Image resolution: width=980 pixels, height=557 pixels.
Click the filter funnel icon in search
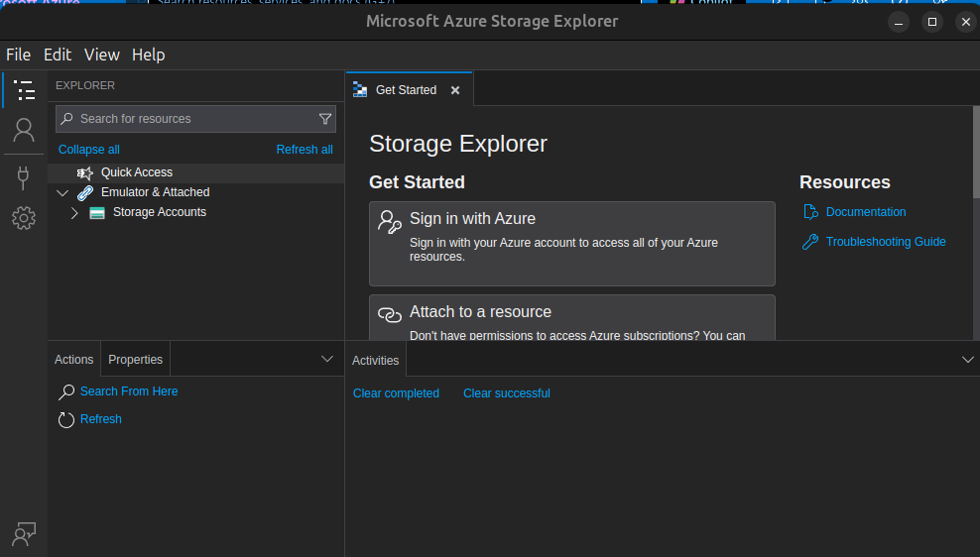click(325, 119)
